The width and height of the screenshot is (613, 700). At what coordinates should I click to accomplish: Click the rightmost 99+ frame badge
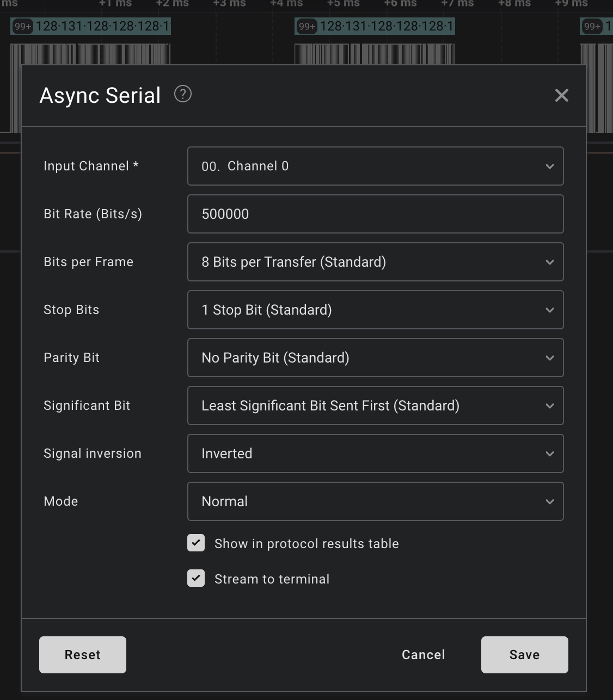[592, 27]
